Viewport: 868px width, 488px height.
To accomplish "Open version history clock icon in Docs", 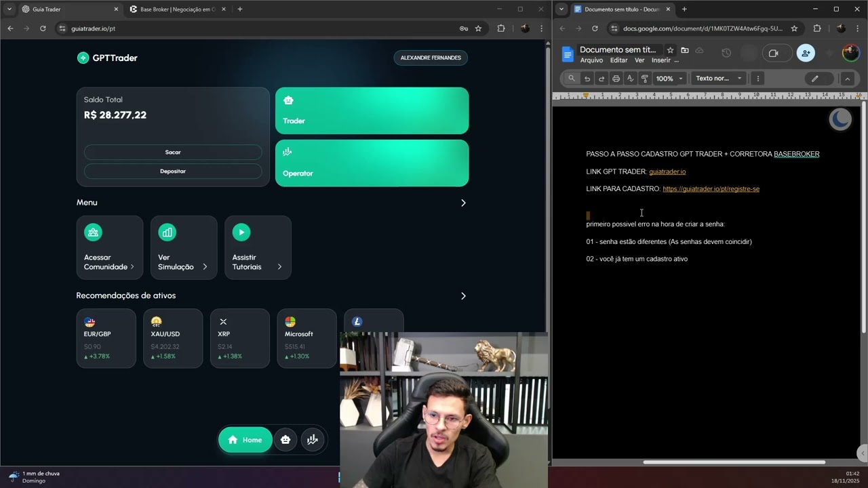I will tap(726, 53).
